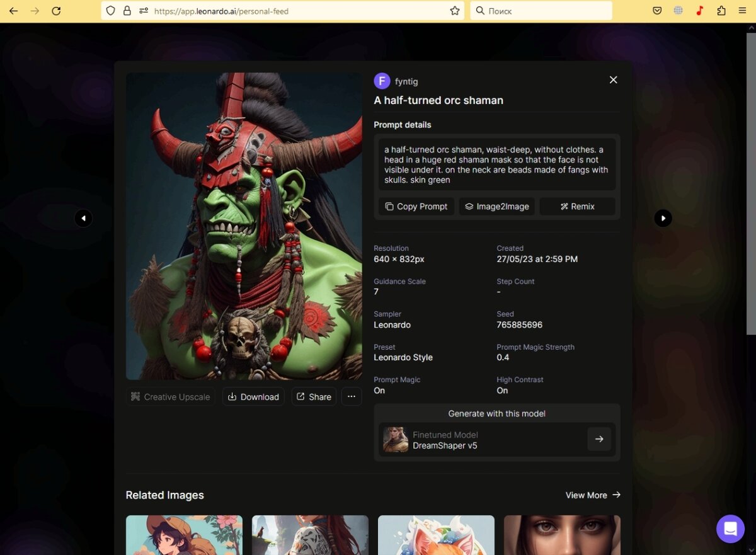Click the fyntig username

tap(406, 81)
